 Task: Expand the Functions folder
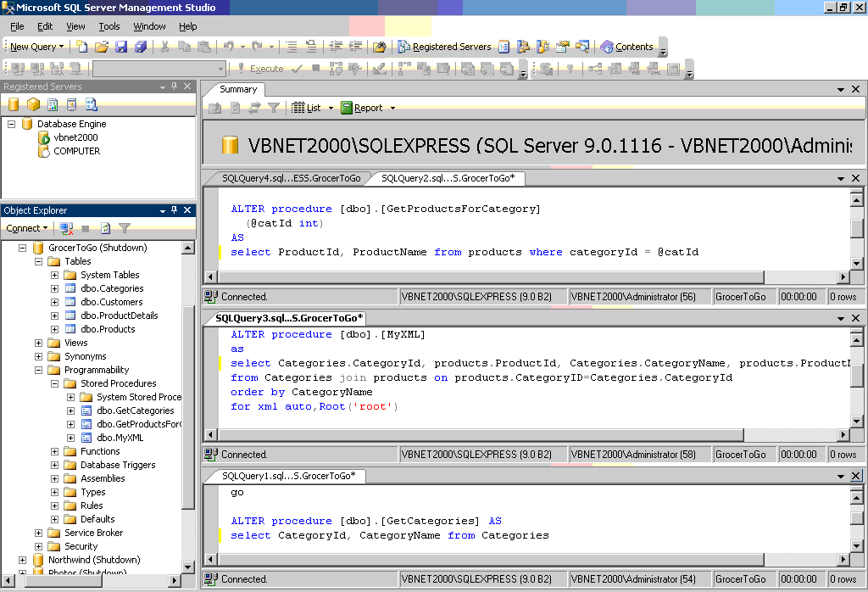tap(54, 451)
